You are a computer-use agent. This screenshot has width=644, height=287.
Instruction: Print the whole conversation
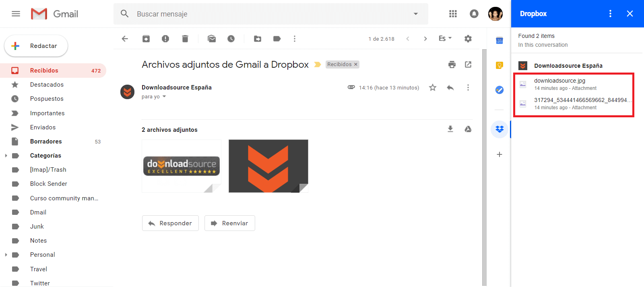[452, 64]
